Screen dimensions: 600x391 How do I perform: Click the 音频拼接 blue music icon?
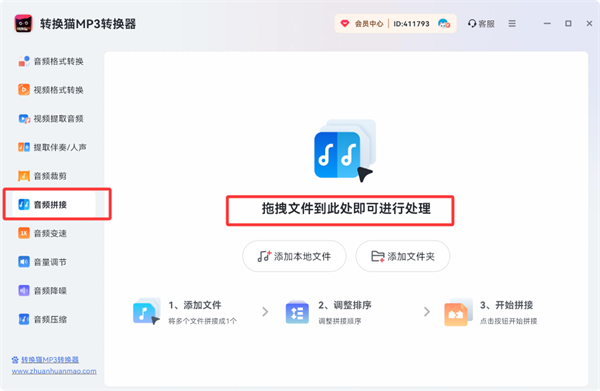(24, 205)
